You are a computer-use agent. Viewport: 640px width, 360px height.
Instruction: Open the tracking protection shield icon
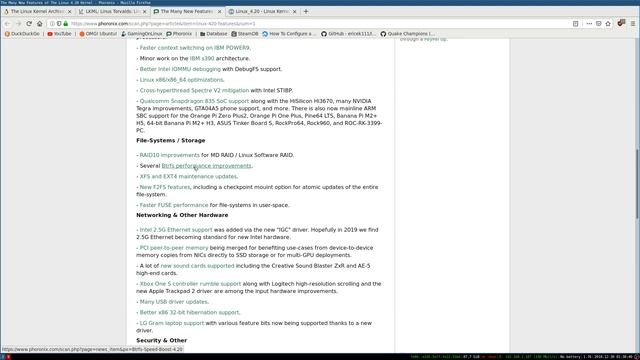click(59, 24)
